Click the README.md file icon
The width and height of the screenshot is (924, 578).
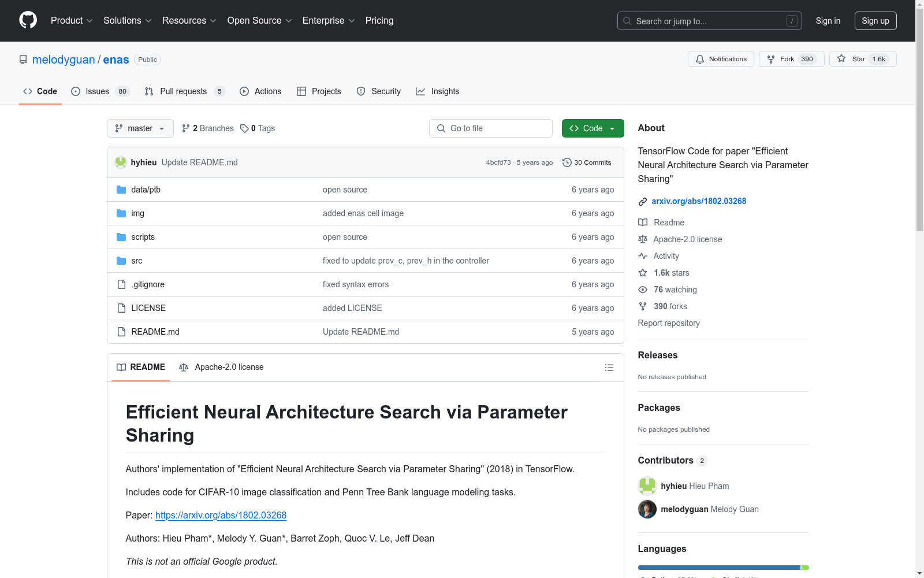(x=121, y=332)
